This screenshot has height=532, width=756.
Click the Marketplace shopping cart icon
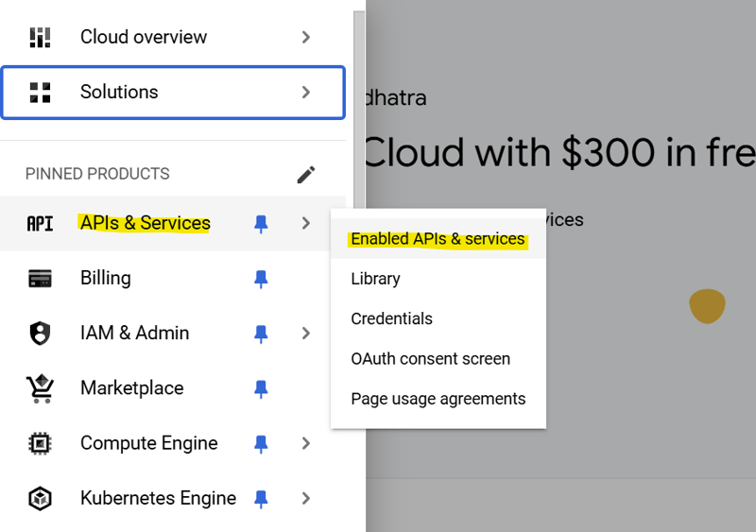tap(40, 388)
